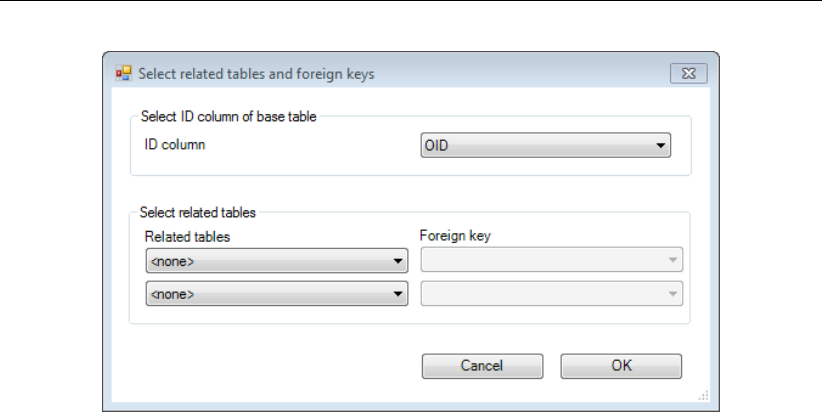Viewport: 822px width, 412px height.
Task: Open the first Related tables dropdown arrow
Action: pyautogui.click(x=398, y=262)
